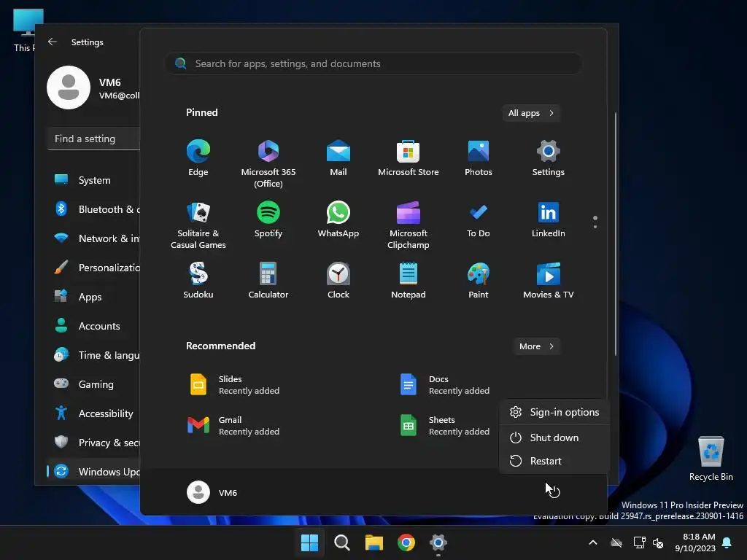The height and width of the screenshot is (560, 747).
Task: Open the Mail app icon
Action: pyautogui.click(x=338, y=157)
